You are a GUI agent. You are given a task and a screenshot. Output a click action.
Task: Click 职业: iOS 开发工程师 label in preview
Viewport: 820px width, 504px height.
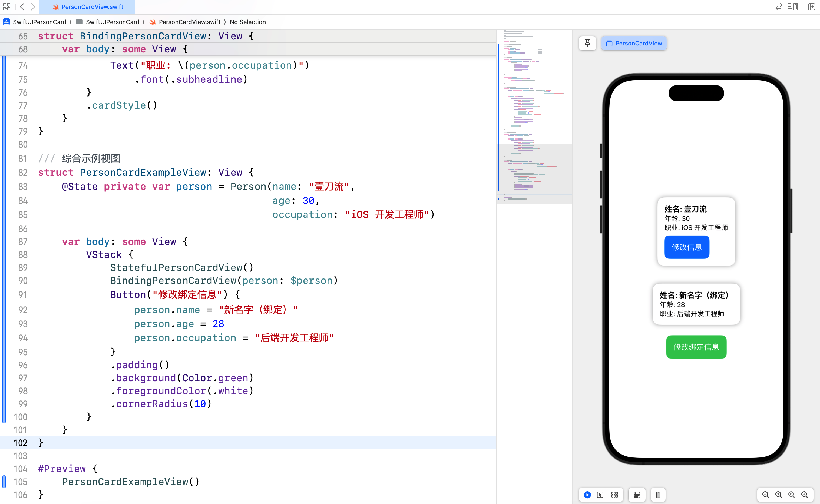point(696,228)
